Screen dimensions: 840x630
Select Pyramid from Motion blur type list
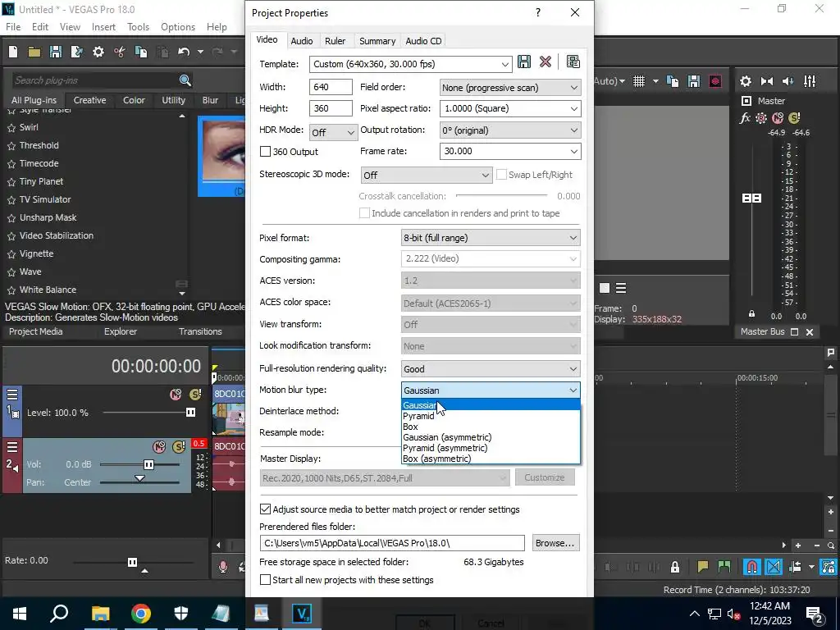(491, 416)
